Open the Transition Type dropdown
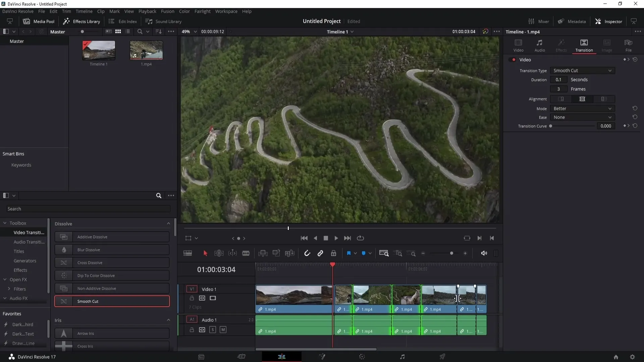The width and height of the screenshot is (644, 362). [x=582, y=70]
